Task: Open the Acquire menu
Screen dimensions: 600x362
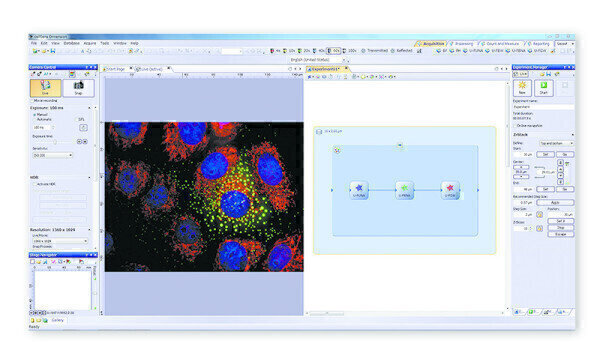Action: point(90,43)
